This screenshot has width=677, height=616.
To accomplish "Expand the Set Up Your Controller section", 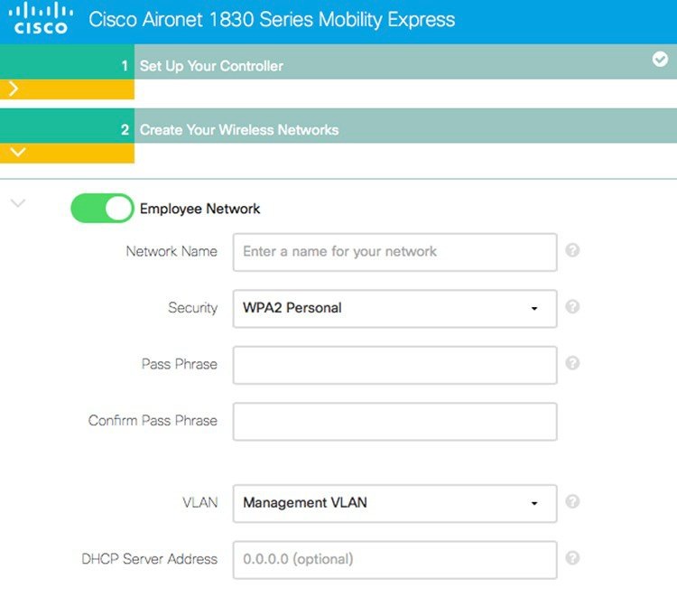I will (14, 89).
